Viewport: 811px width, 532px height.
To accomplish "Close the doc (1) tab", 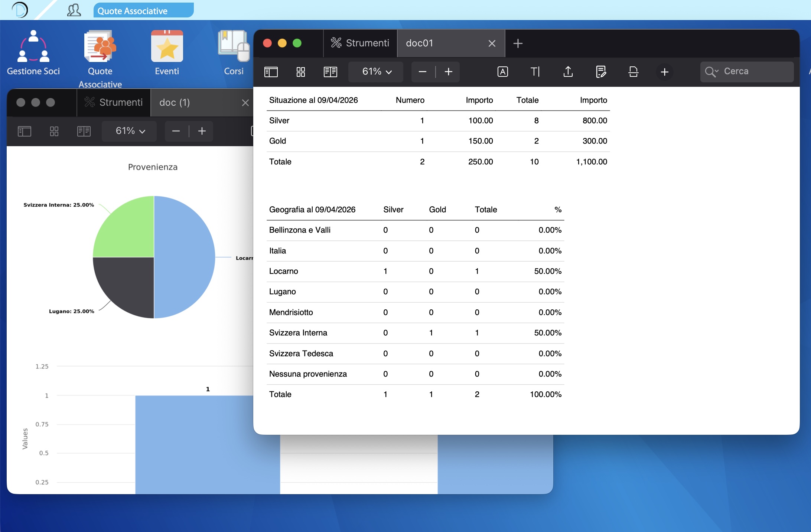I will click(x=245, y=102).
